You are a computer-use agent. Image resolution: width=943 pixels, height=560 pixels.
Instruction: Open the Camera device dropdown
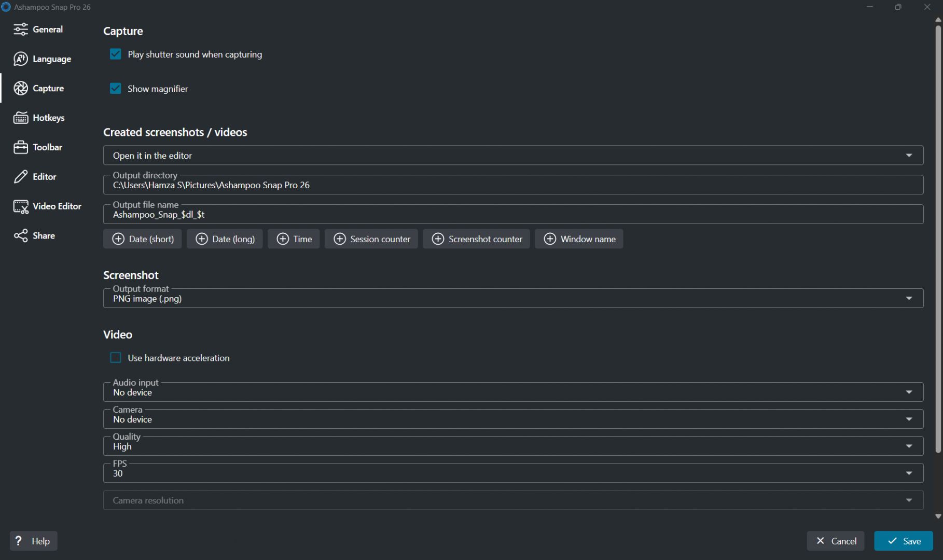click(x=514, y=419)
